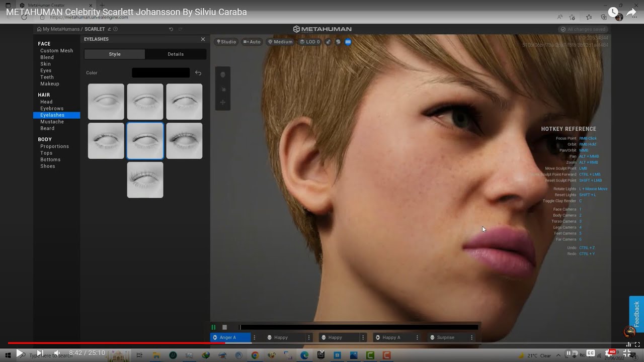Viewport: 644px width, 362px height.
Task: Open info icon beside SCARLET name
Action: tap(115, 29)
